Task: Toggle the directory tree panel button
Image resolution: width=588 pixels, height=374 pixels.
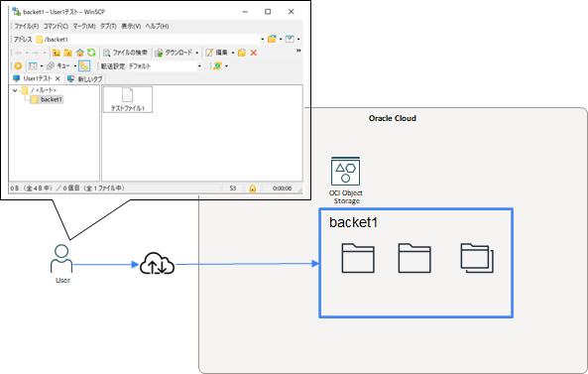Action: (84, 66)
